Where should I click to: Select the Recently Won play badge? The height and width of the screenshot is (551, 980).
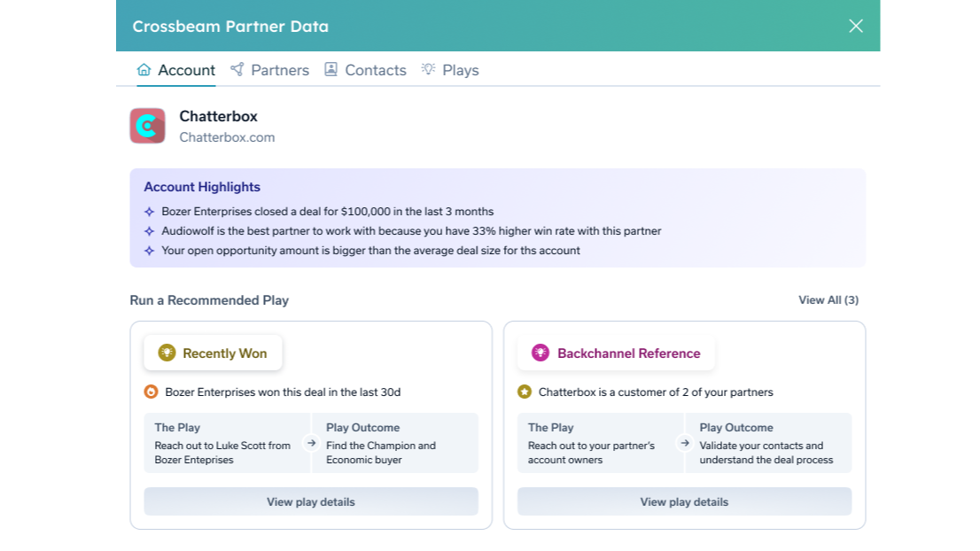click(x=214, y=353)
